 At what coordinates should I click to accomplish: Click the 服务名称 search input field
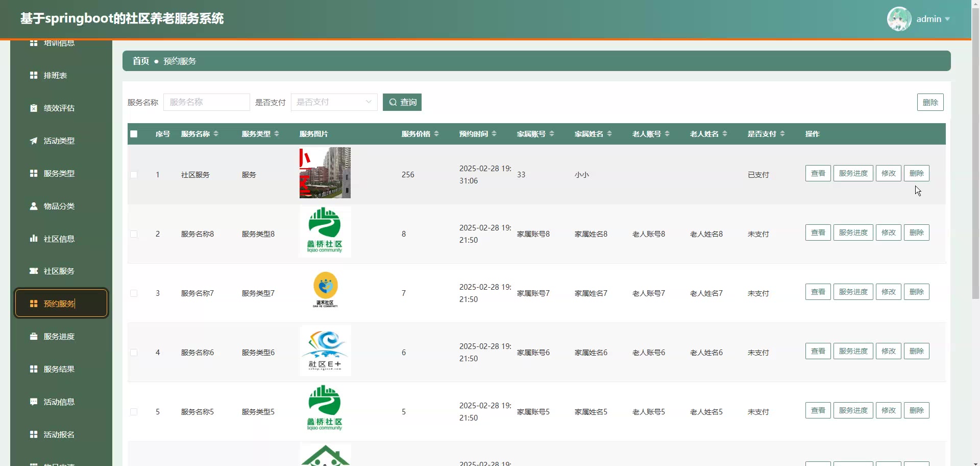(207, 102)
